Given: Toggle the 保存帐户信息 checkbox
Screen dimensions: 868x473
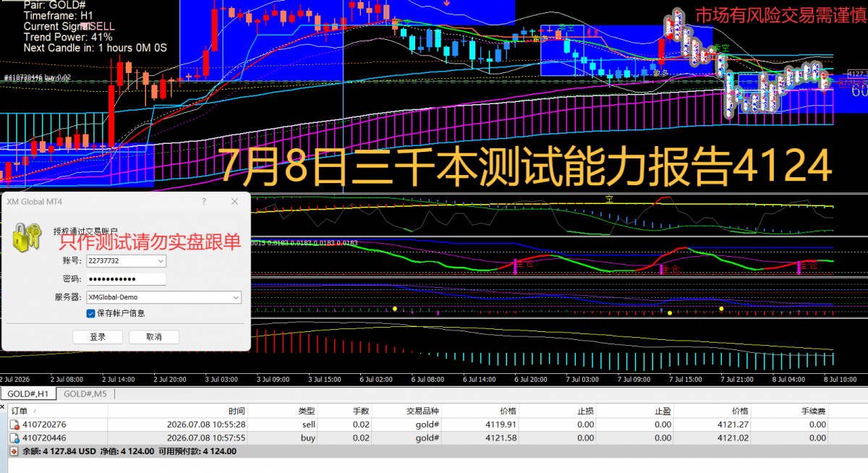Looking at the screenshot, I should point(90,313).
